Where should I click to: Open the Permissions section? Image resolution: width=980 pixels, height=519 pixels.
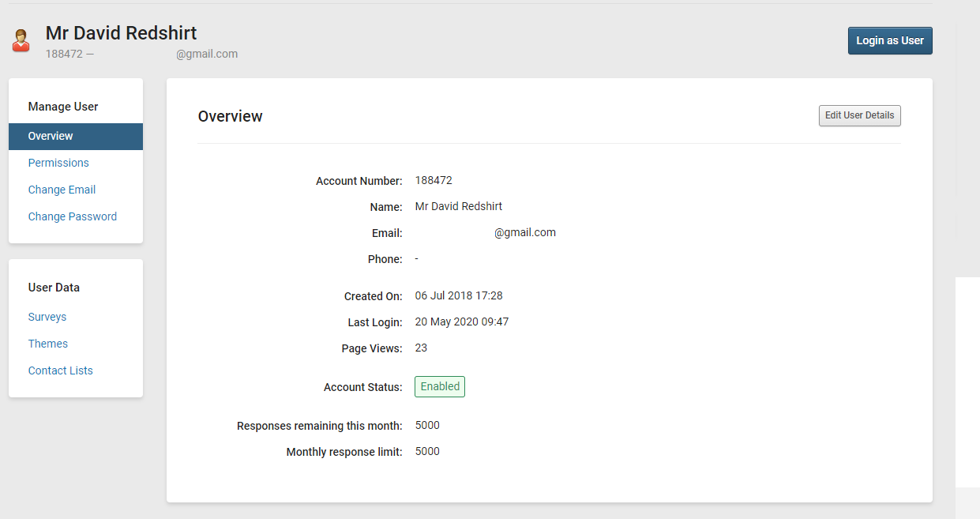(x=58, y=163)
